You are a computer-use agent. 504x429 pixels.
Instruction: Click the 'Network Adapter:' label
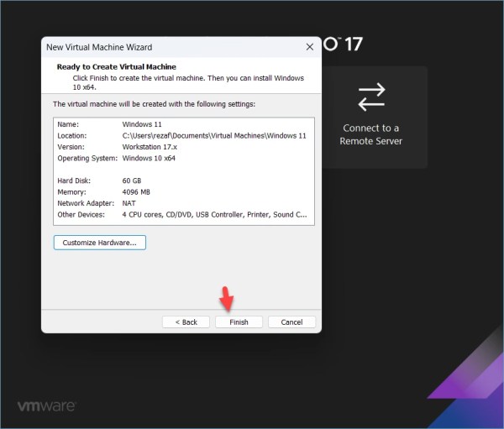(x=86, y=203)
